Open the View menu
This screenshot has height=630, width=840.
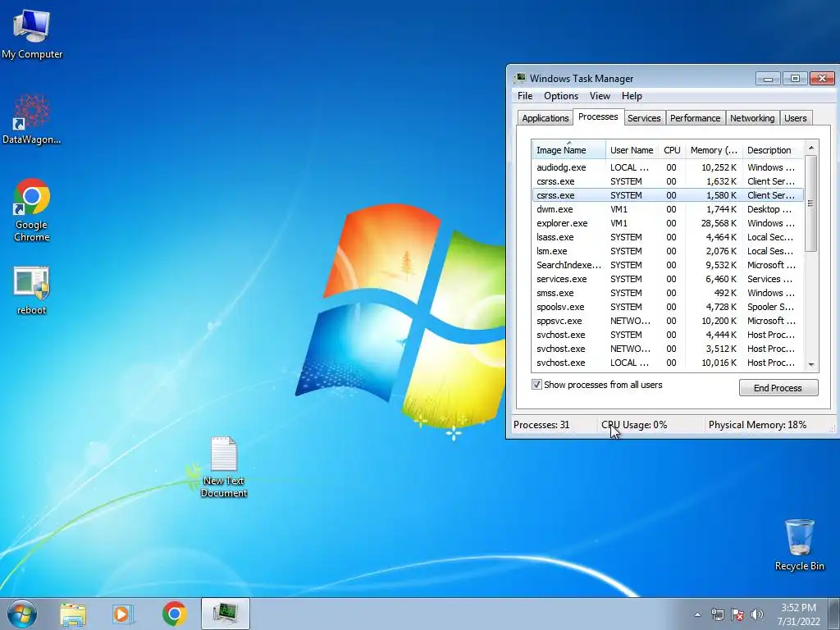pyautogui.click(x=600, y=96)
